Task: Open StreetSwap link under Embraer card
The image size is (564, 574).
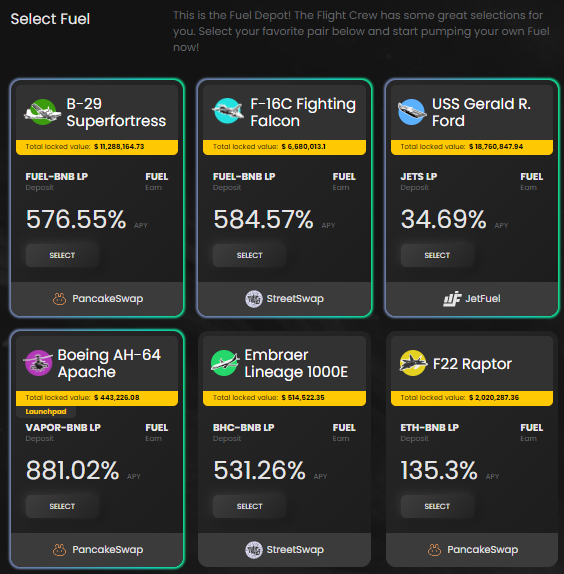Action: tap(284, 549)
